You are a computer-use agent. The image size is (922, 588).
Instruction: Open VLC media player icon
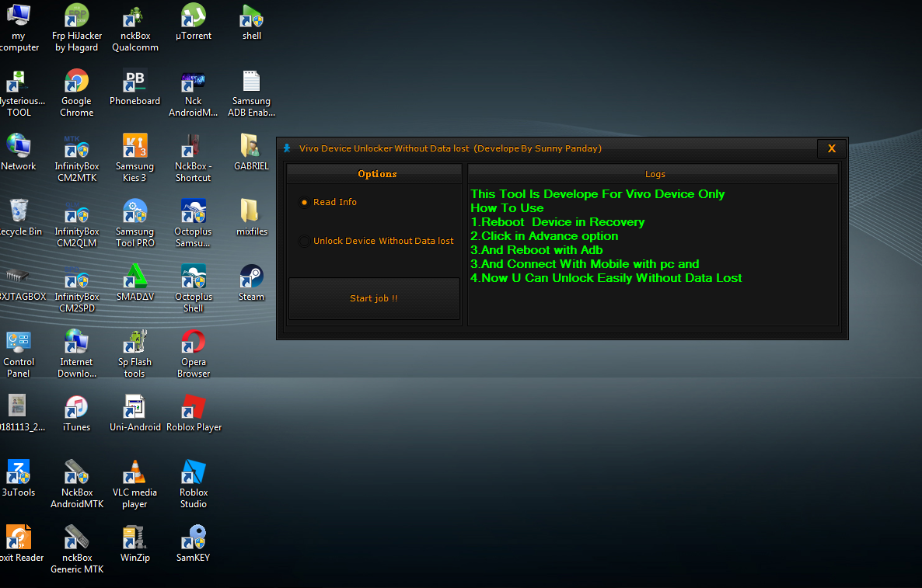[134, 484]
